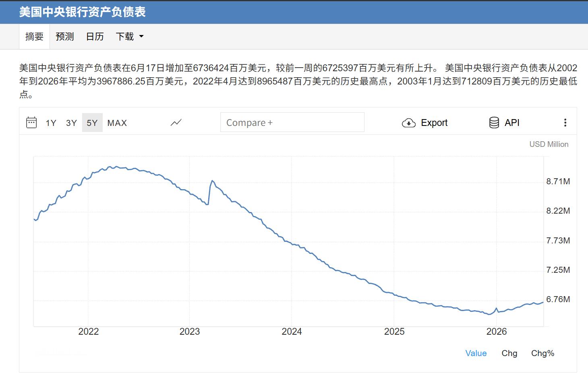The height and width of the screenshot is (379, 588).
Task: Click the API database icon
Action: (494, 123)
